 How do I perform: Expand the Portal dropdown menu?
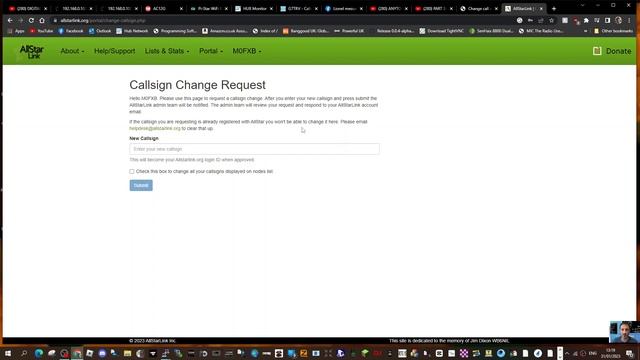click(211, 51)
